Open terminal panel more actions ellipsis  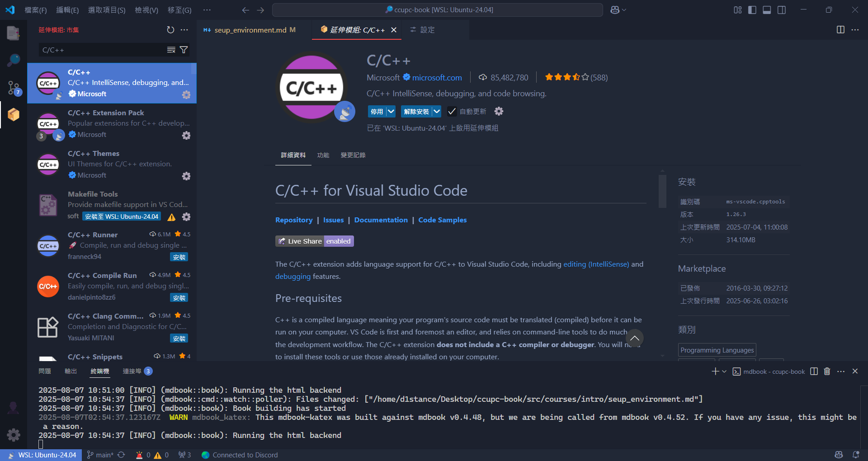(x=841, y=371)
